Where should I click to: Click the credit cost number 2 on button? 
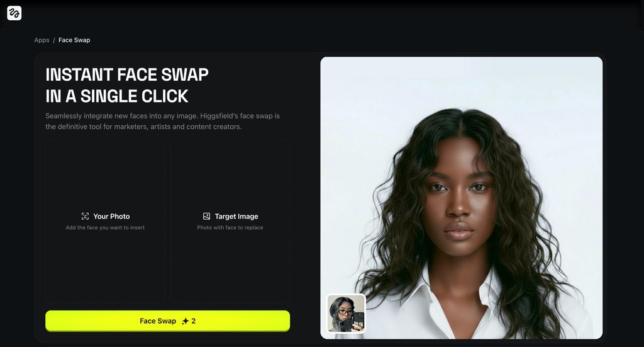click(x=194, y=321)
